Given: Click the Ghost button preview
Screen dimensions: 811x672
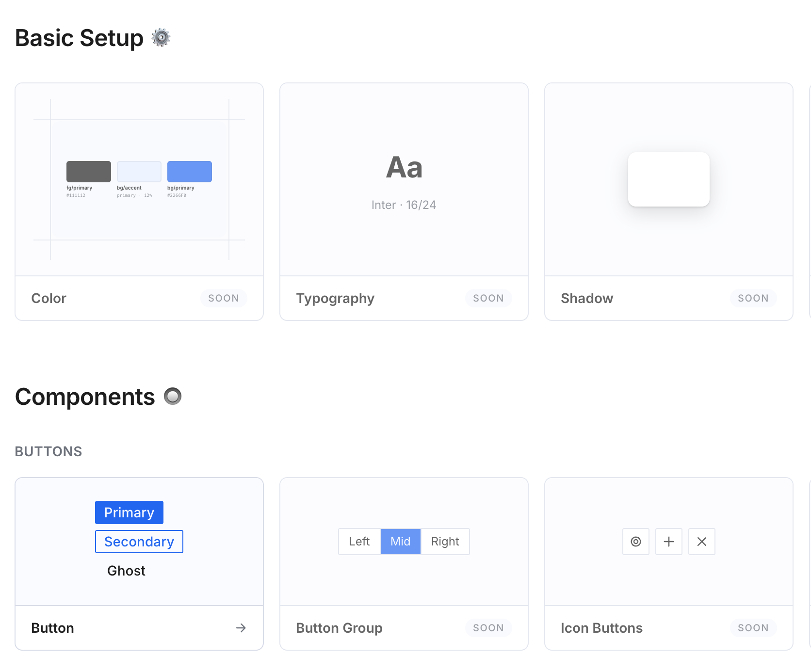Looking at the screenshot, I should (x=126, y=571).
